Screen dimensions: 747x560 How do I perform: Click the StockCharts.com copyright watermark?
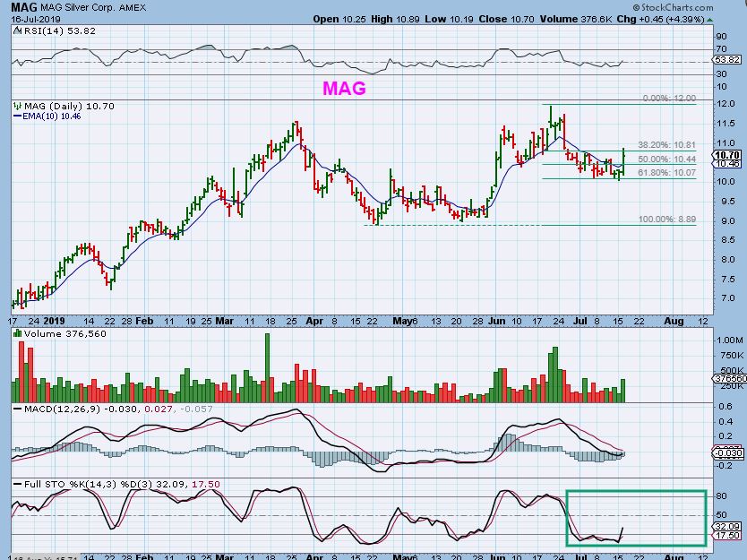(700, 7)
